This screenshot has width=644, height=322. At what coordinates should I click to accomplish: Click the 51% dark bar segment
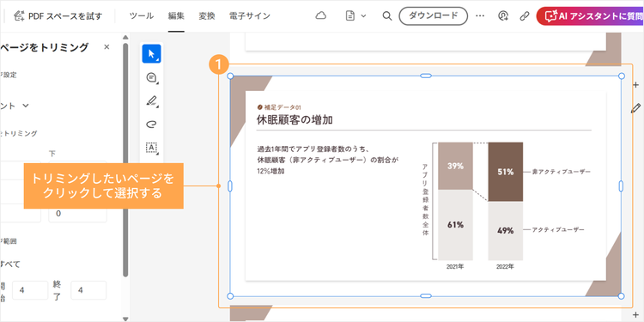505,172
